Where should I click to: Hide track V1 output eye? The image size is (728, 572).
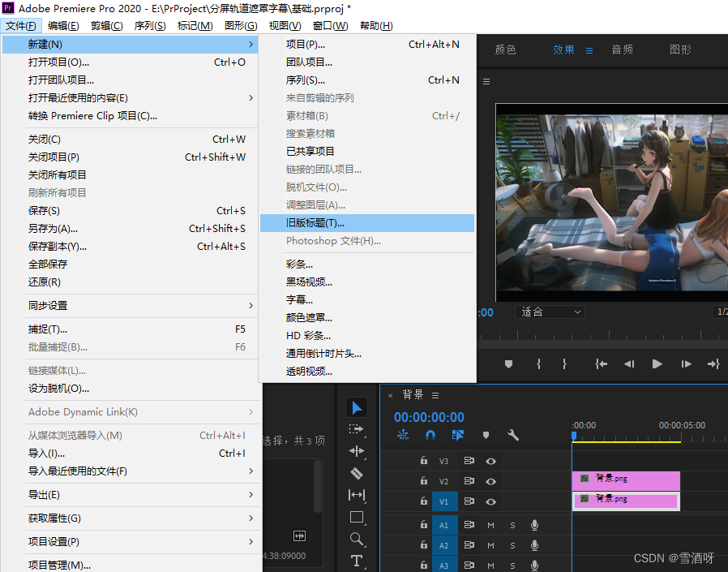tap(490, 502)
